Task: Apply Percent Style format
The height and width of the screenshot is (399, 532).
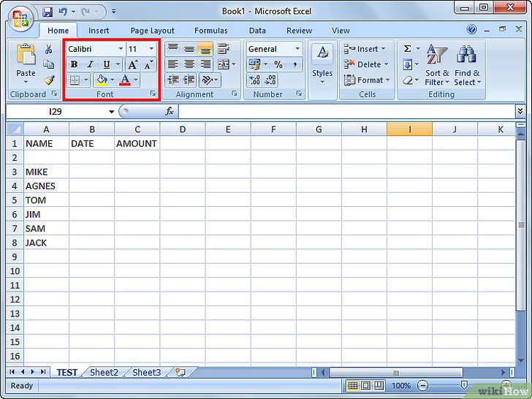Action: [278, 64]
